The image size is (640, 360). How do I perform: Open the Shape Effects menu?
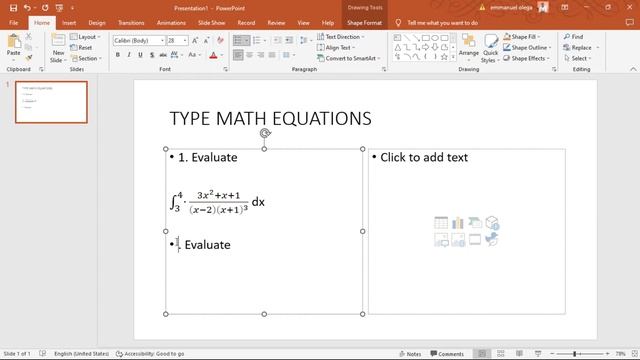(527, 58)
